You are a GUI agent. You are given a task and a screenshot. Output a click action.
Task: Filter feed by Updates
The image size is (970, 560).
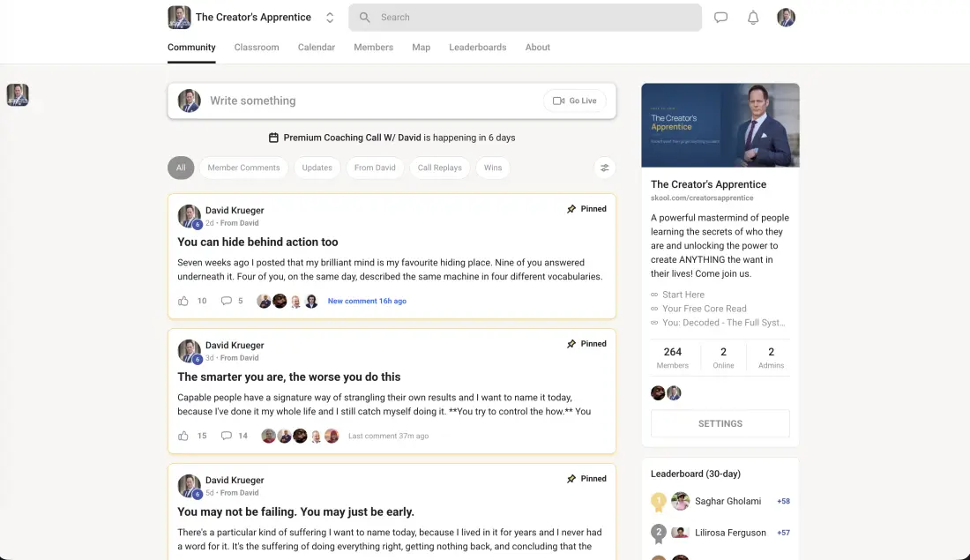[x=317, y=168]
